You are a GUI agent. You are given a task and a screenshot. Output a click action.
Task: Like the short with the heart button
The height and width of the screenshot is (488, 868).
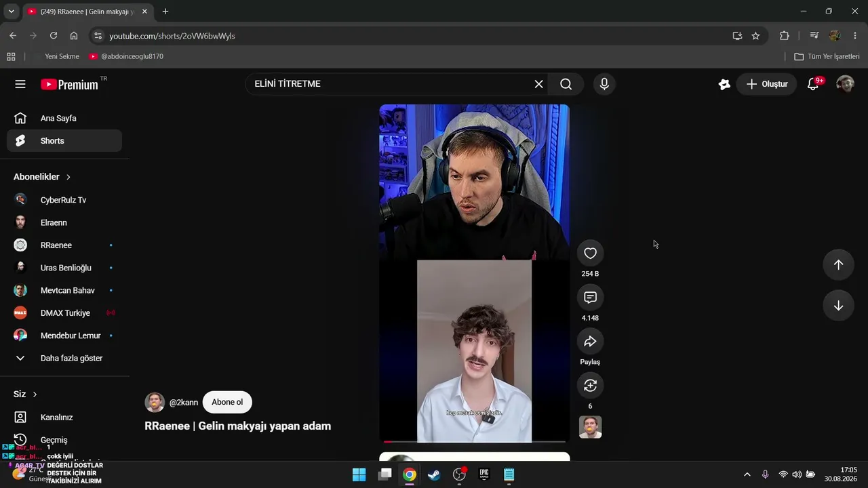[590, 253]
